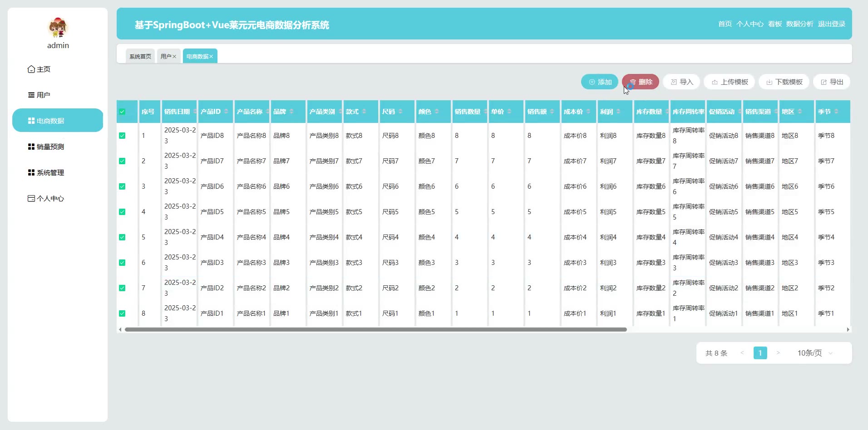Viewport: 868px width, 430px height.
Task: Open 数据分析 in the top navigation
Action: point(799,24)
